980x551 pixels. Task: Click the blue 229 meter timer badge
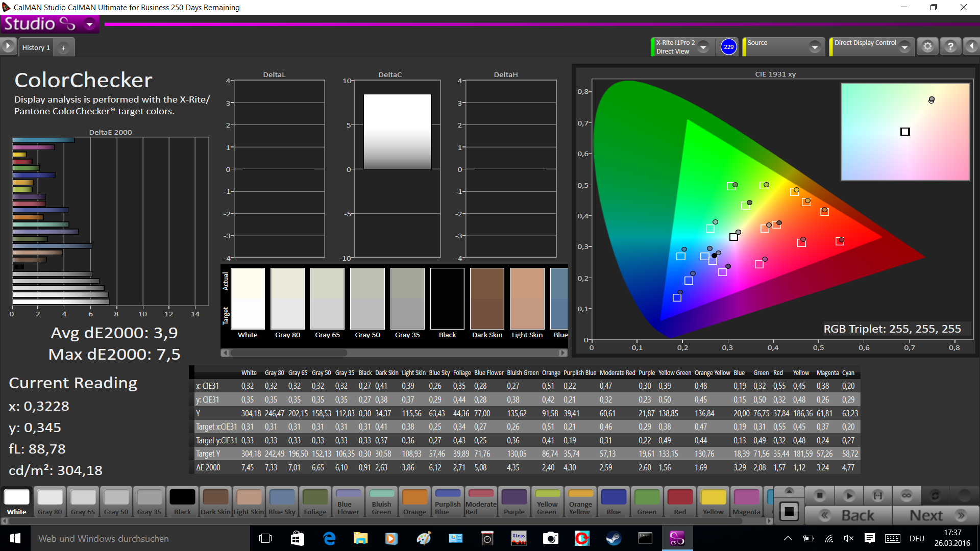(728, 47)
